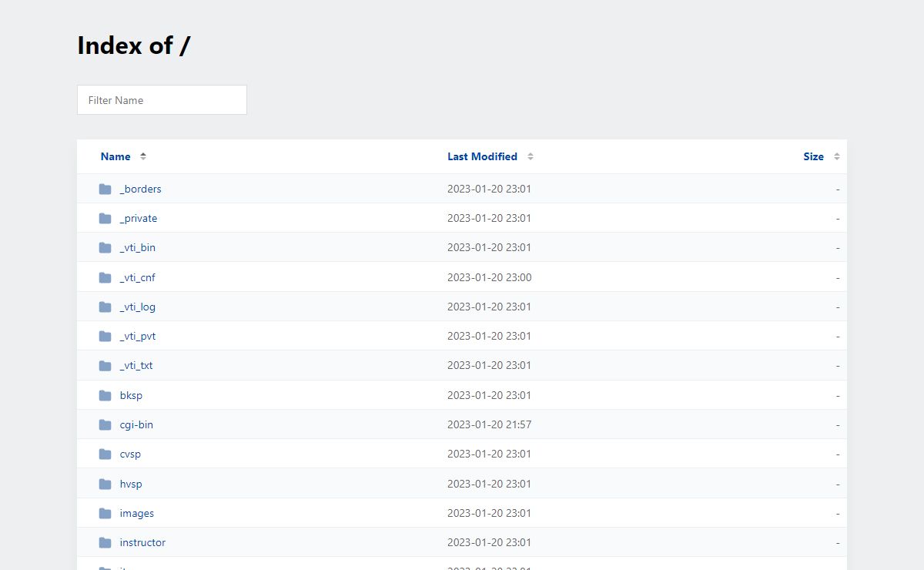Click the 'Index of /' heading
The width and height of the screenshot is (924, 570).
point(134,45)
